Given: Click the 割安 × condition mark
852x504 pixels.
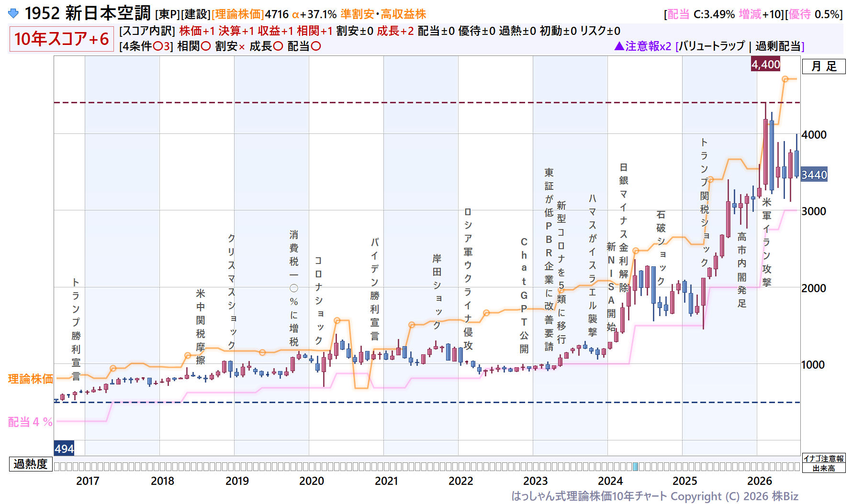Looking at the screenshot, I should click(242, 47).
